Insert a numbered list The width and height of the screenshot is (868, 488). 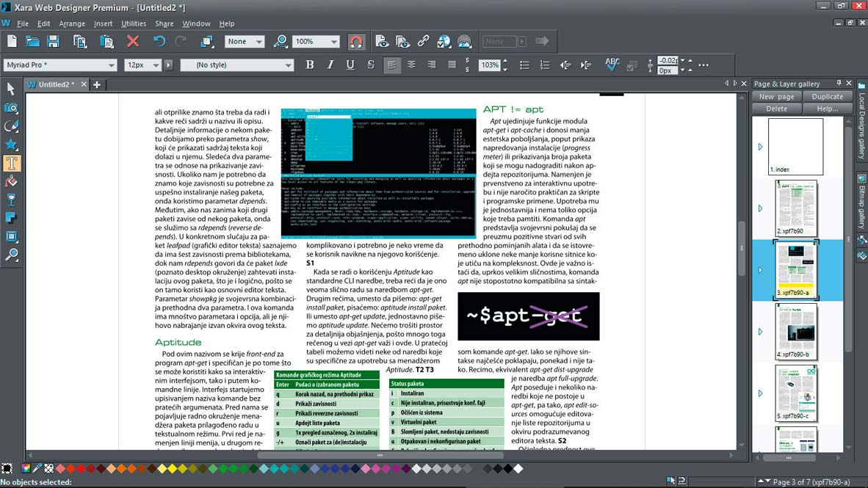(x=545, y=65)
